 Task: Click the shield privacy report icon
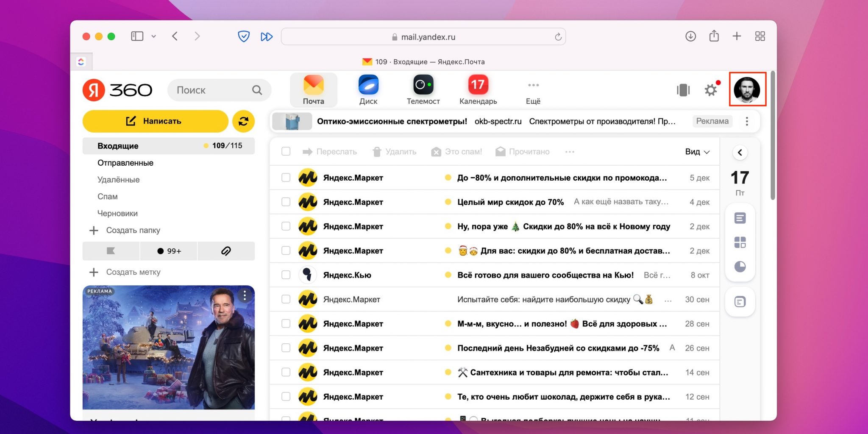click(x=244, y=36)
